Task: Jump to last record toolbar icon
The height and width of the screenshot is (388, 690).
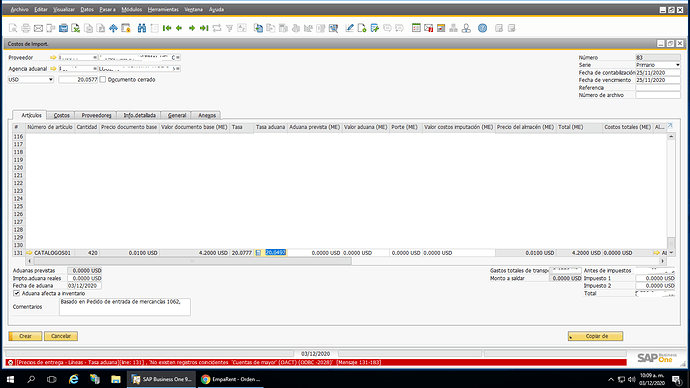Action: pyautogui.click(x=204, y=28)
